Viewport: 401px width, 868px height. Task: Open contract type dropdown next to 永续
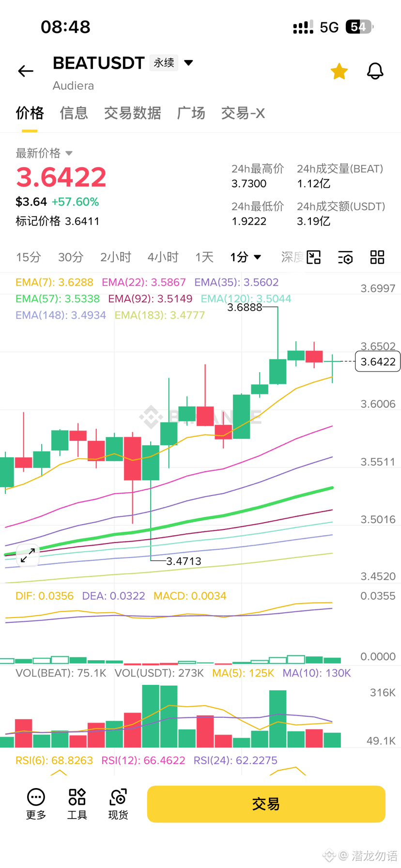click(x=189, y=62)
